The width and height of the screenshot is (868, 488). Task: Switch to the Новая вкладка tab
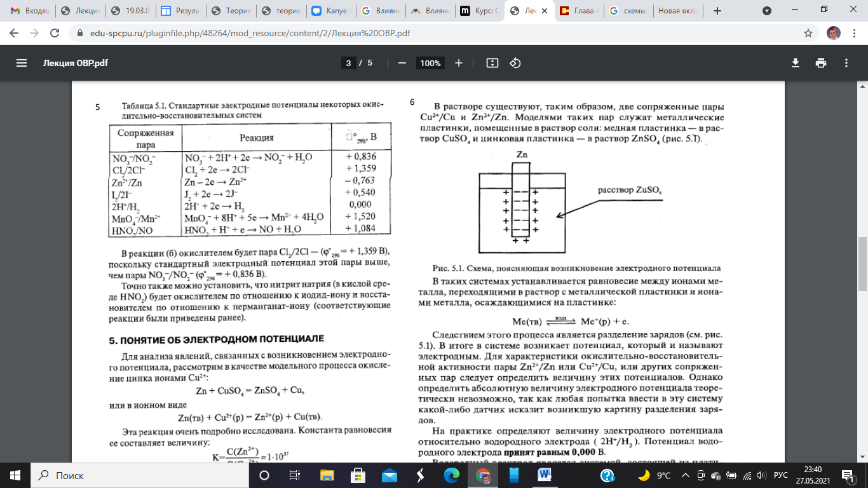679,11
